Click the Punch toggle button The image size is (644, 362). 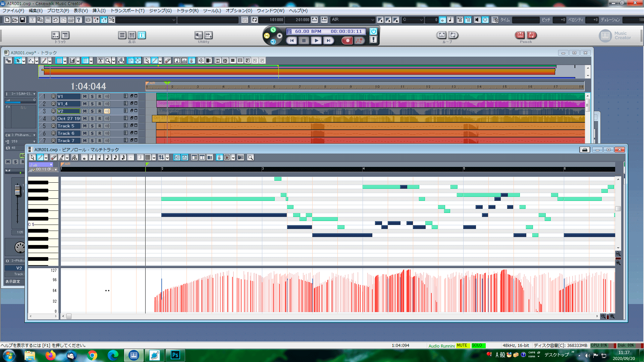coord(520,35)
